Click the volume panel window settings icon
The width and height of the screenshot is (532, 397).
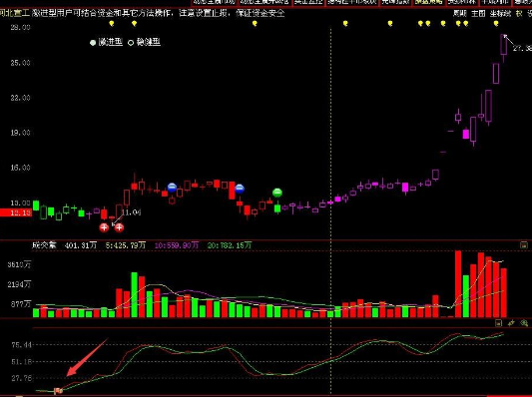524,244
